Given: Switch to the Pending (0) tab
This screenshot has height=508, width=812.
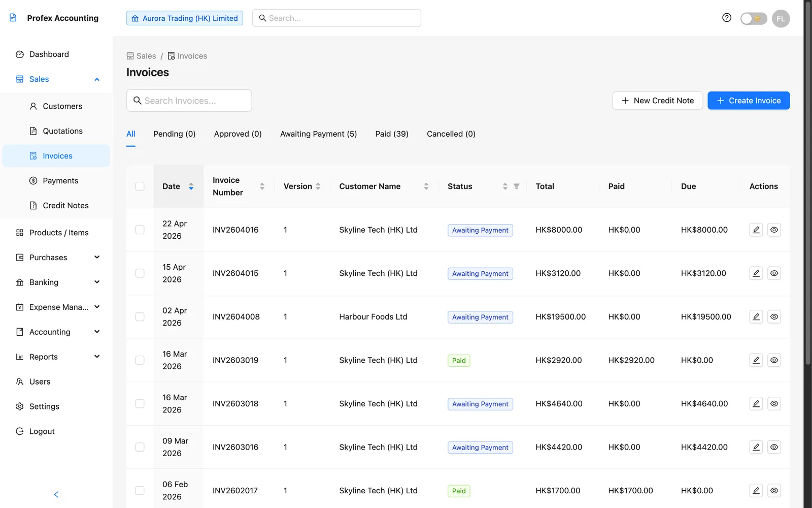Looking at the screenshot, I should click(x=175, y=134).
